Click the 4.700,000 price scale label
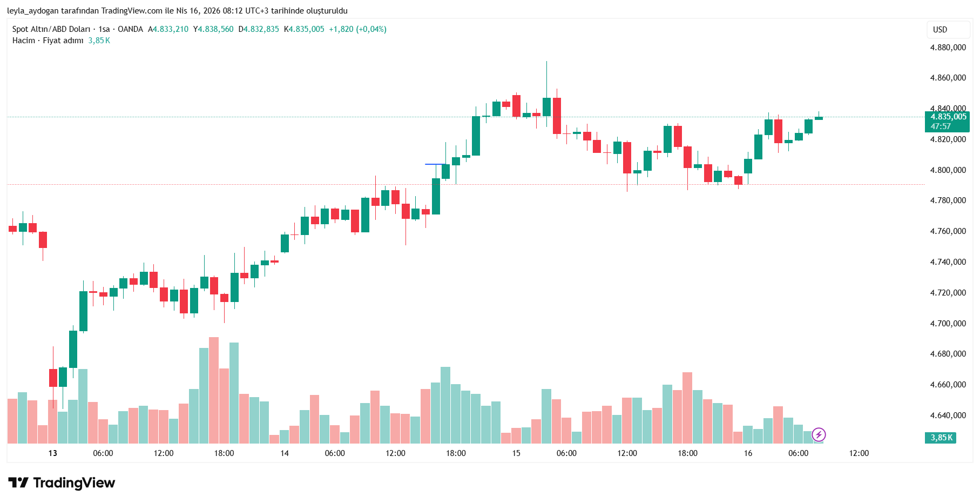Image resolution: width=980 pixels, height=503 pixels. coord(948,324)
